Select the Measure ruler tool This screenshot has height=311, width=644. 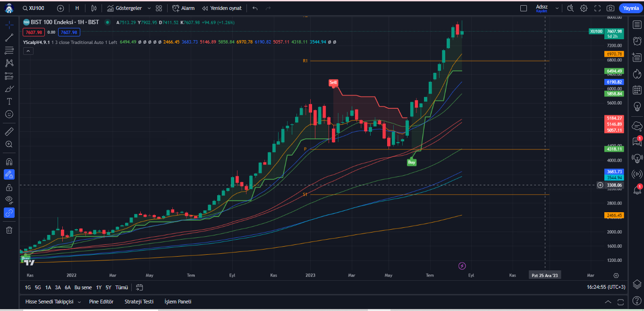[9, 131]
